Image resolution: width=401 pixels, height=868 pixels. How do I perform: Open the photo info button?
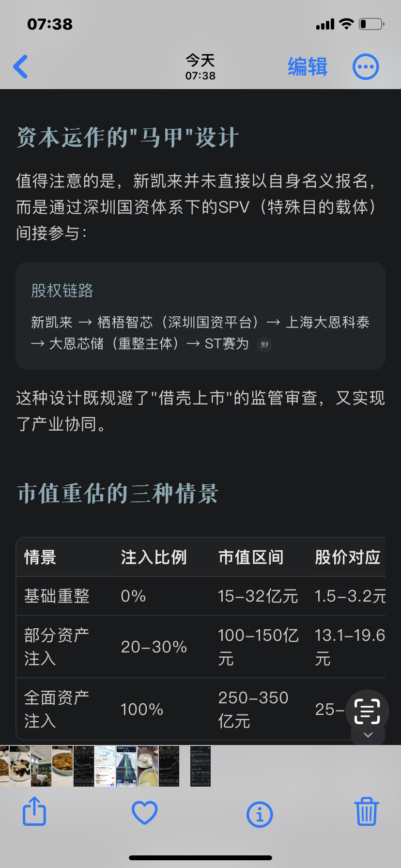coord(260,814)
